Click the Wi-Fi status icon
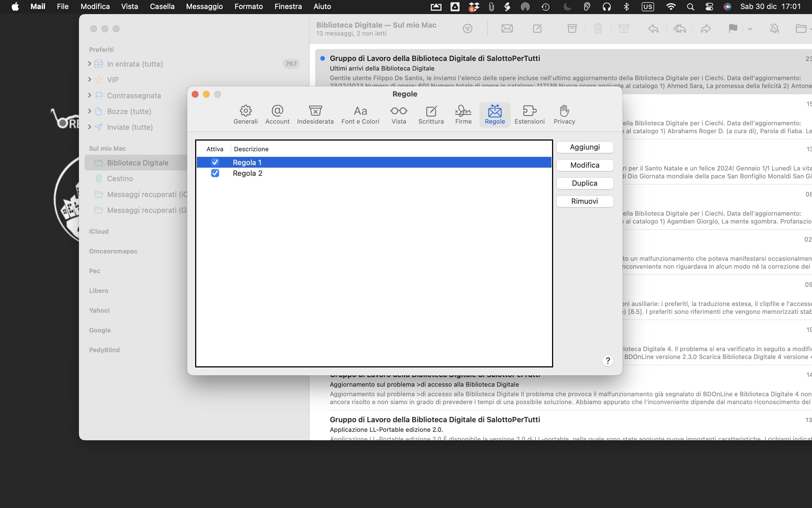Viewport: 812px width, 508px height. 670,7
